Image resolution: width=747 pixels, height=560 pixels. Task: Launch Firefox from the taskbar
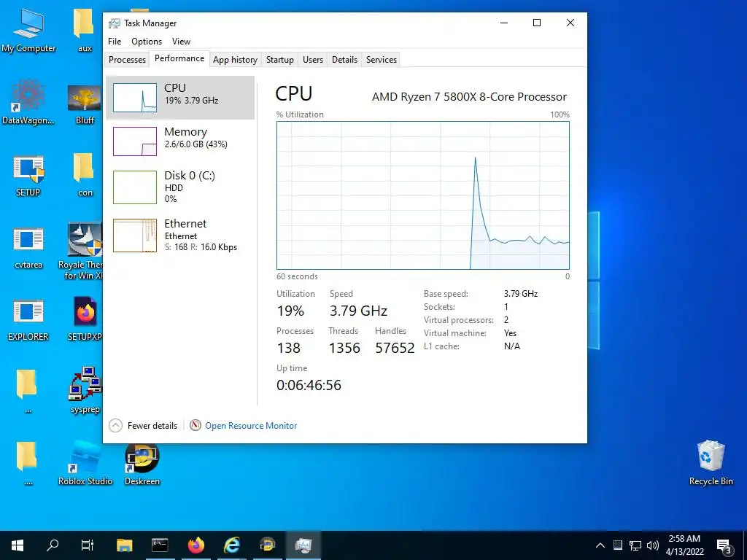[196, 545]
